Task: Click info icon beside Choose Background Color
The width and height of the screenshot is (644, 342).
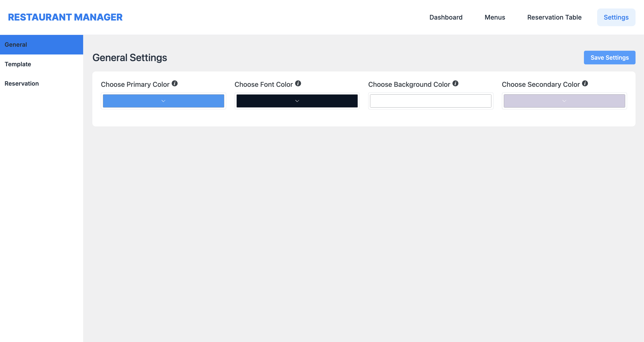Action: 455,83
